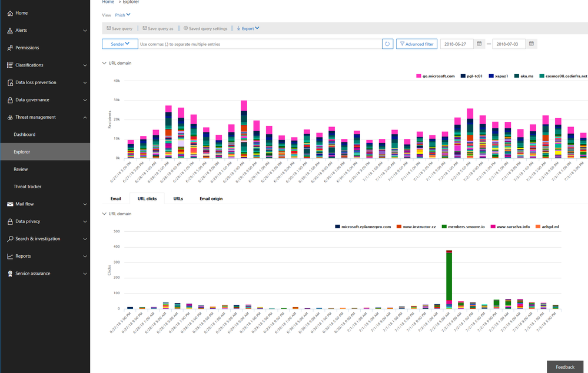Open the Sender filter dropdown

(x=120, y=44)
